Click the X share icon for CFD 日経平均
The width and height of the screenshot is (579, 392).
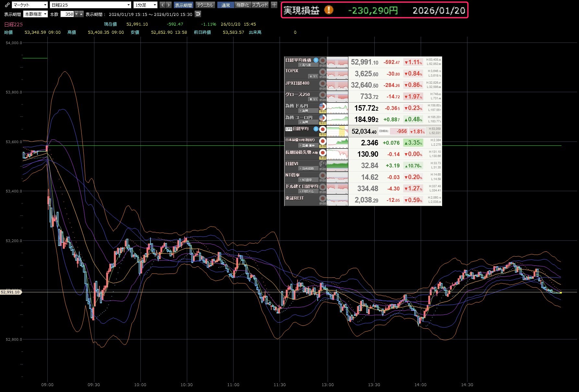(x=316, y=129)
